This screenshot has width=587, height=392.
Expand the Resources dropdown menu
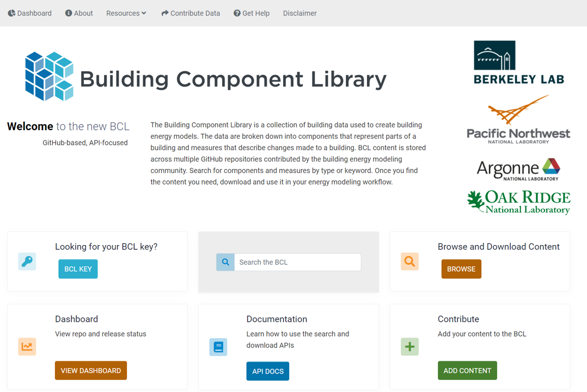pos(126,13)
